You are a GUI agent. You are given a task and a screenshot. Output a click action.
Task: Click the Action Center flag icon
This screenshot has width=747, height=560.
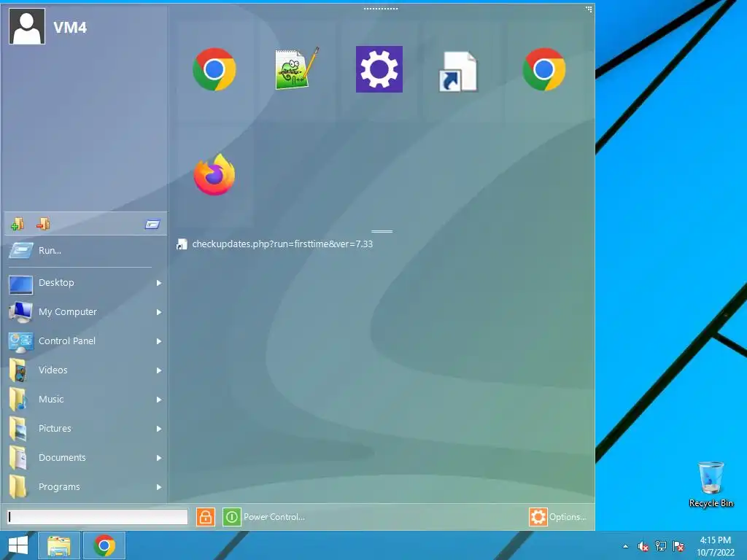pos(678,546)
